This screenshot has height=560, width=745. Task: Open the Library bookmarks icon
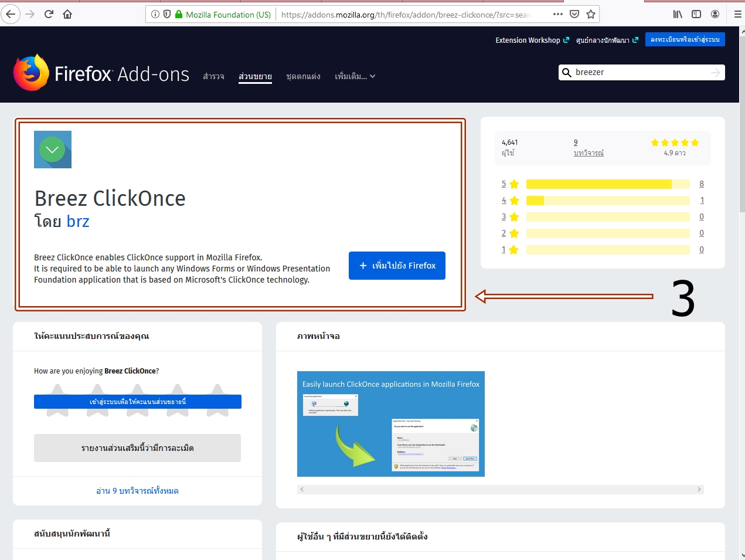tap(678, 14)
